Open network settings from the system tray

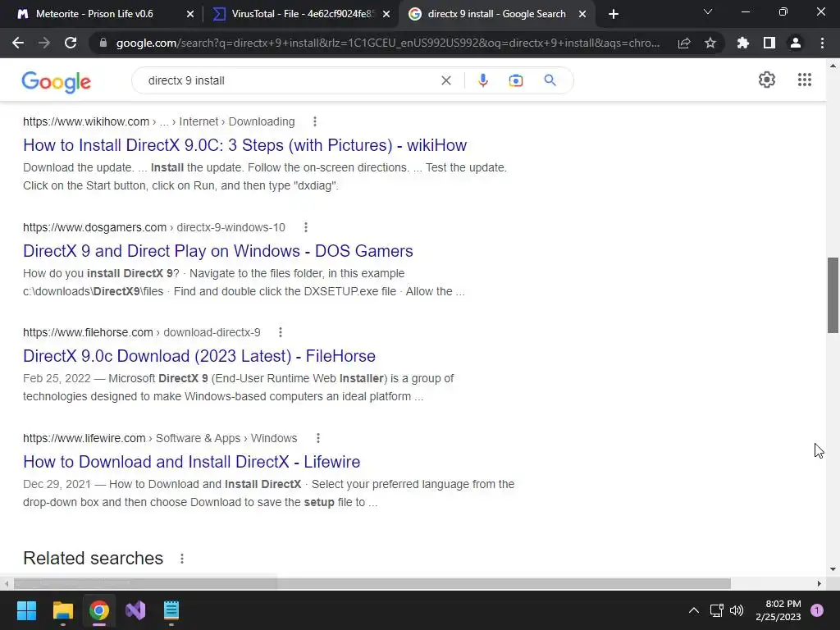point(716,610)
